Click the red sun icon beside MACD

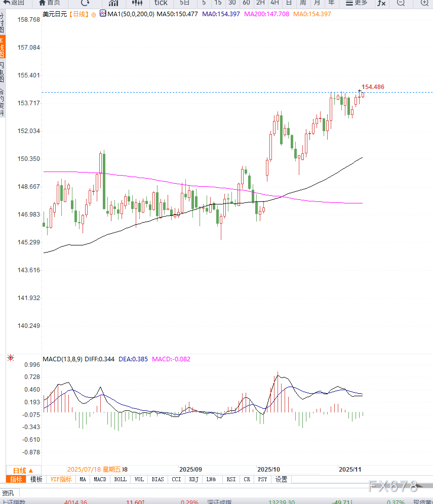[x=10, y=358]
